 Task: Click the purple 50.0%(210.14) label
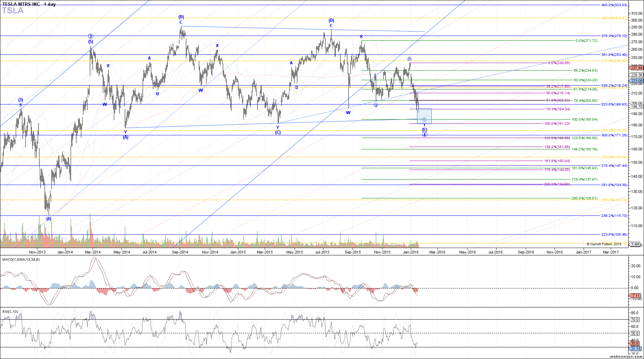558,93
